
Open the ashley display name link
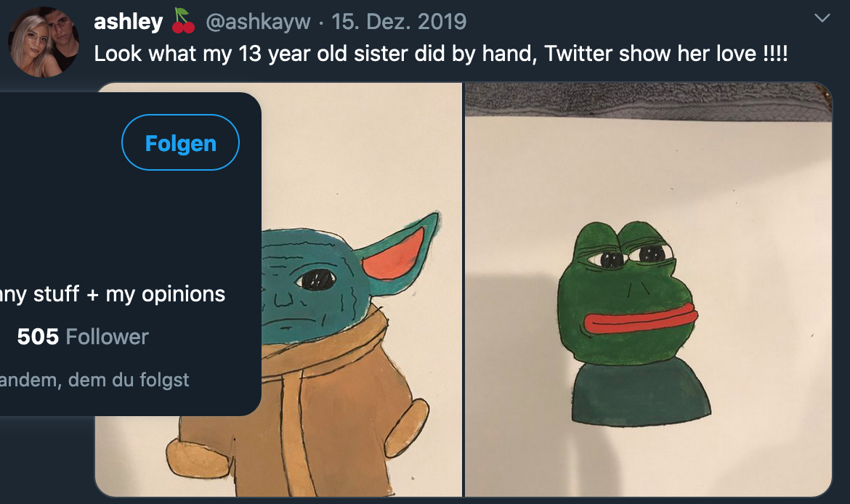[129, 22]
